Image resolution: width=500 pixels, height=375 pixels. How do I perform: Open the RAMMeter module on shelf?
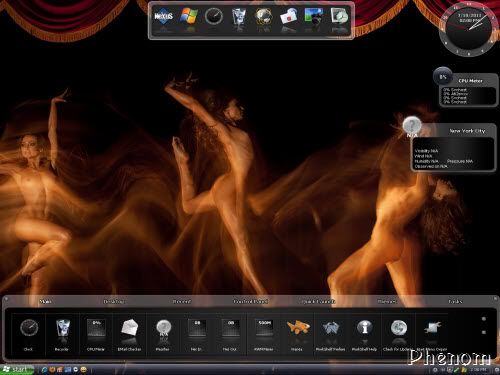point(264,328)
